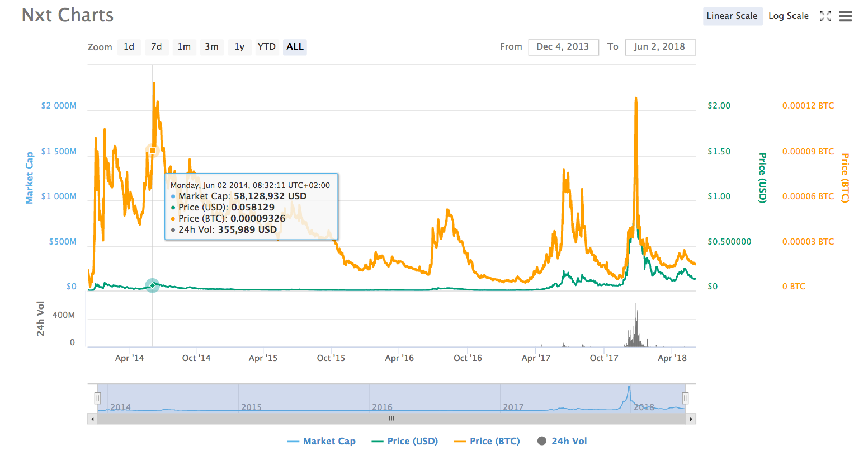Image resolution: width=868 pixels, height=450 pixels.
Task: Click the navigator scrollbar thumb grip
Action: pyautogui.click(x=391, y=419)
